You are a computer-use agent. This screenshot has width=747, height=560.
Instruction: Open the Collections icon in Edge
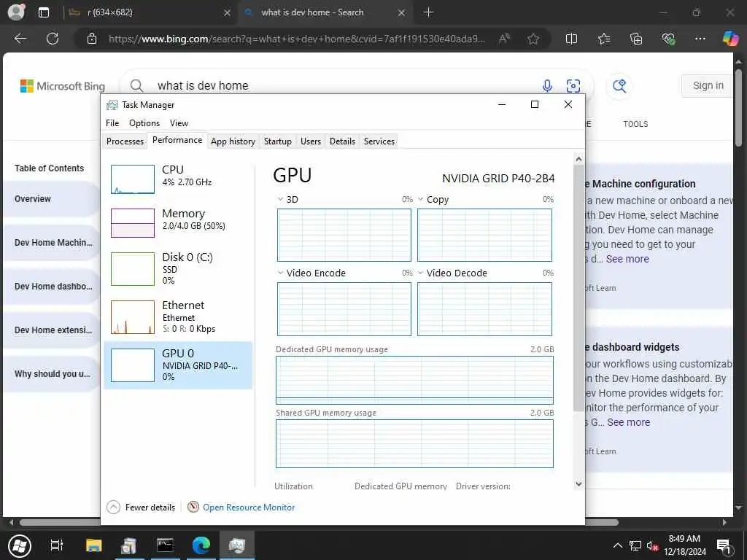[x=636, y=39]
